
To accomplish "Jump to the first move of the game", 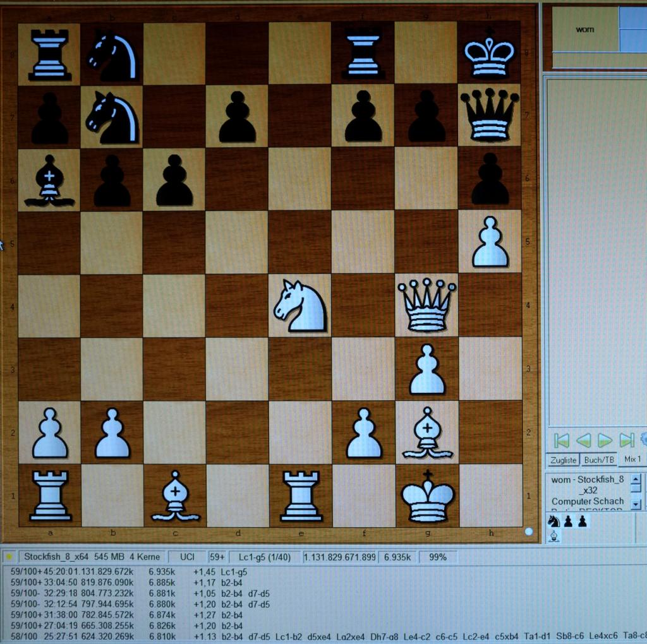I will pos(561,440).
